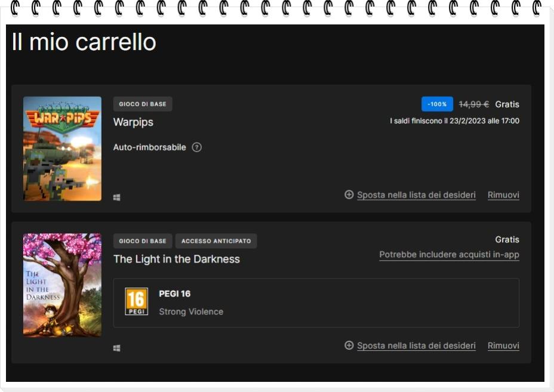The width and height of the screenshot is (554, 392).
Task: Move The Light in the Darkness to the wishlist
Action: click(416, 346)
